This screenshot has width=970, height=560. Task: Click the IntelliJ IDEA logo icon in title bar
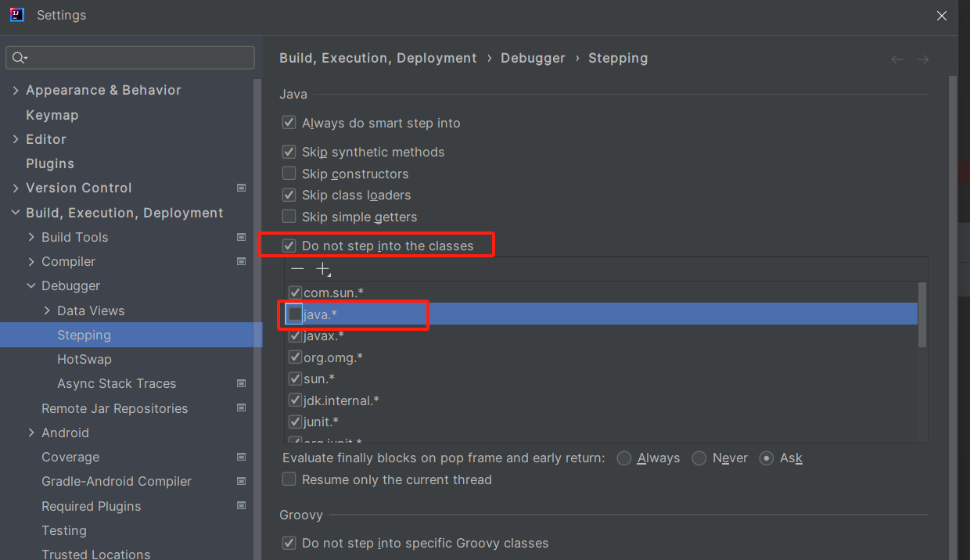(x=16, y=15)
